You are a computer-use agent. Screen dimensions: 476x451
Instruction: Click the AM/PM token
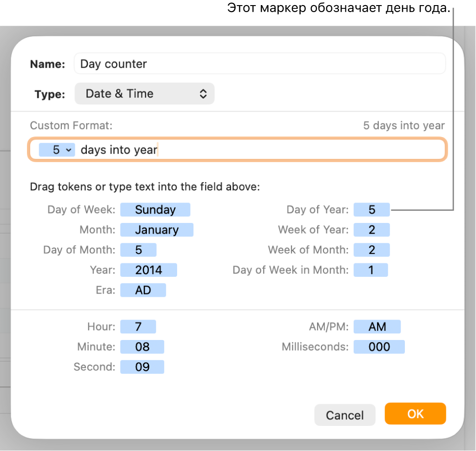pos(377,327)
